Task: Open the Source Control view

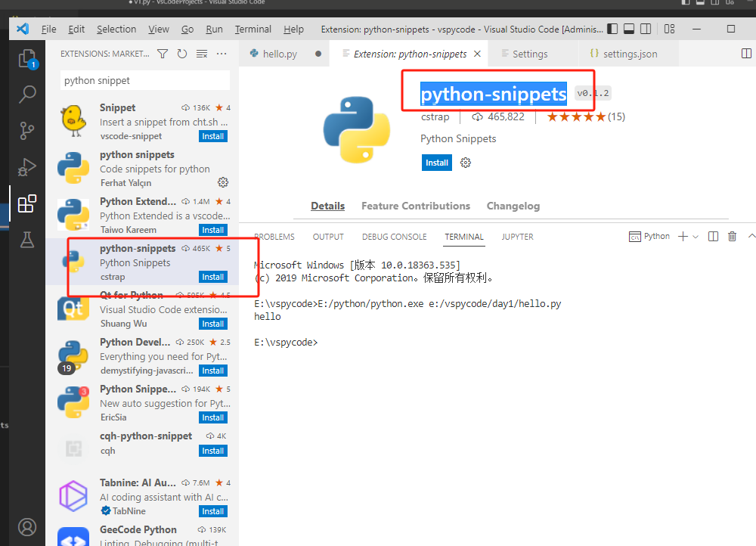Action: 27,130
